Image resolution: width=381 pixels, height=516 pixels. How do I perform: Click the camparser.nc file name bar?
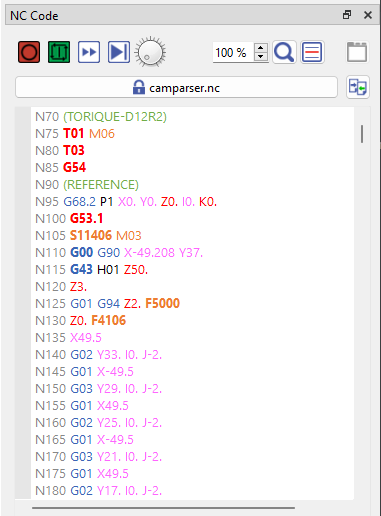point(176,87)
